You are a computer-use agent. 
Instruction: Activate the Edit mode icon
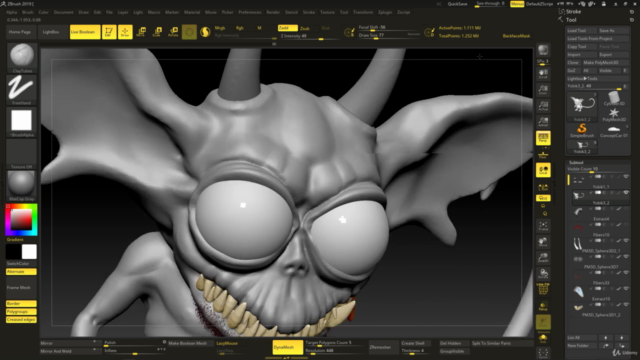[x=109, y=32]
